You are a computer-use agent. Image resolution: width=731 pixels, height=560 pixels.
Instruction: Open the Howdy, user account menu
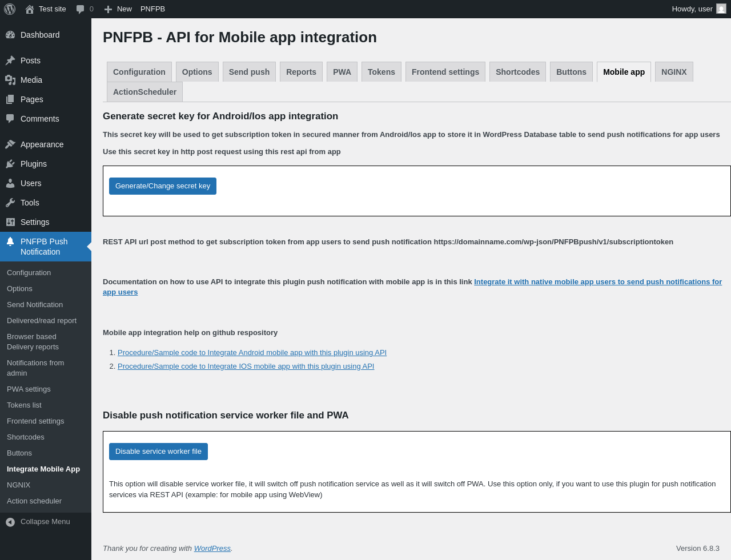pyautogui.click(x=692, y=9)
